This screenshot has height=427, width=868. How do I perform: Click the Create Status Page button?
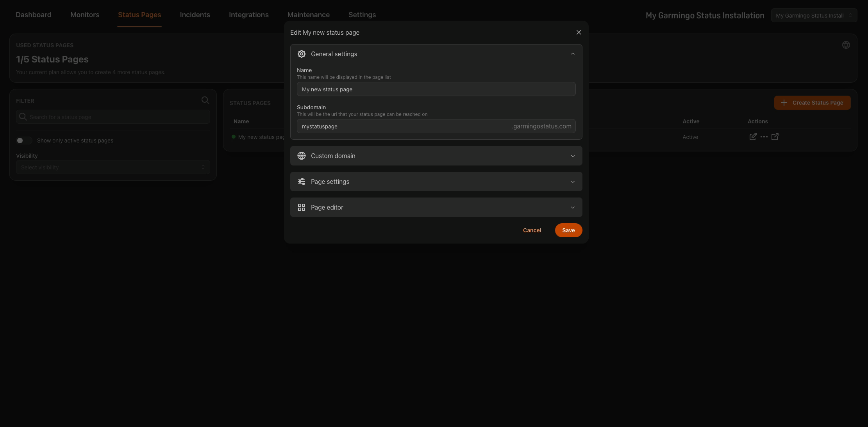(x=812, y=103)
